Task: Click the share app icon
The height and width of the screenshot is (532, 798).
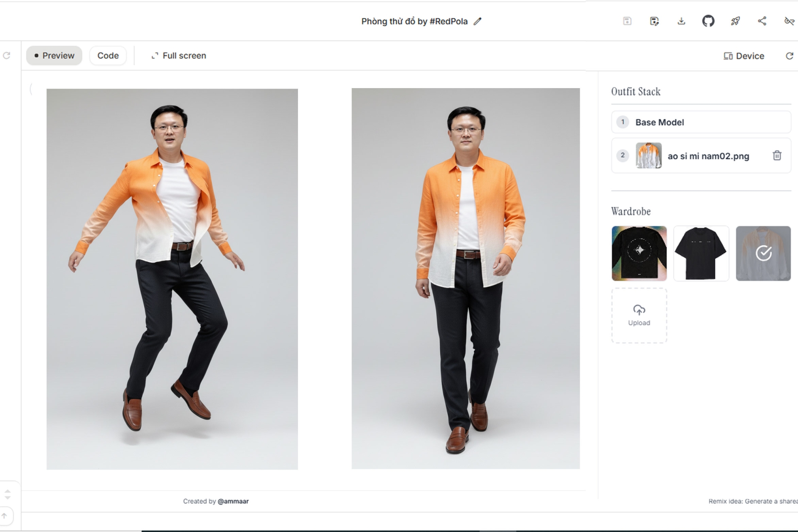Action: point(762,21)
